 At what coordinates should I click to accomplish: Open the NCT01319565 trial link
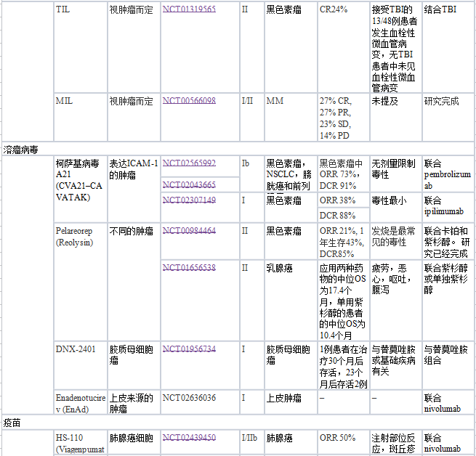[189, 9]
